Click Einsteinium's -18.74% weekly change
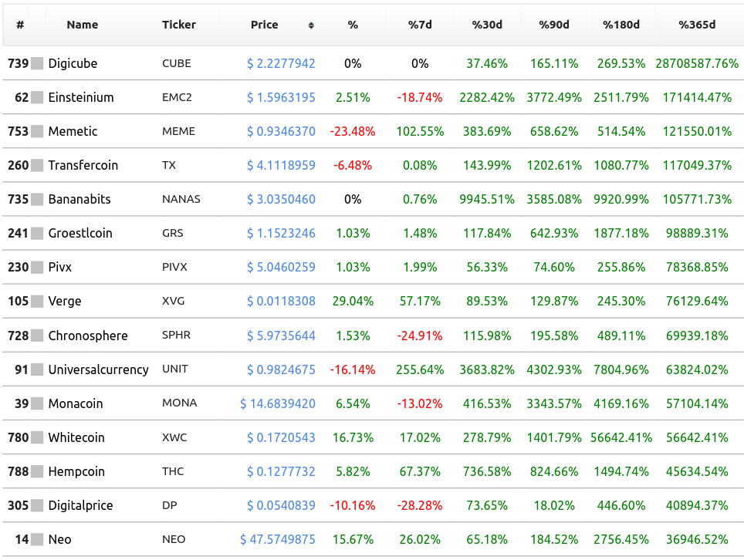744x560 pixels. [x=420, y=97]
